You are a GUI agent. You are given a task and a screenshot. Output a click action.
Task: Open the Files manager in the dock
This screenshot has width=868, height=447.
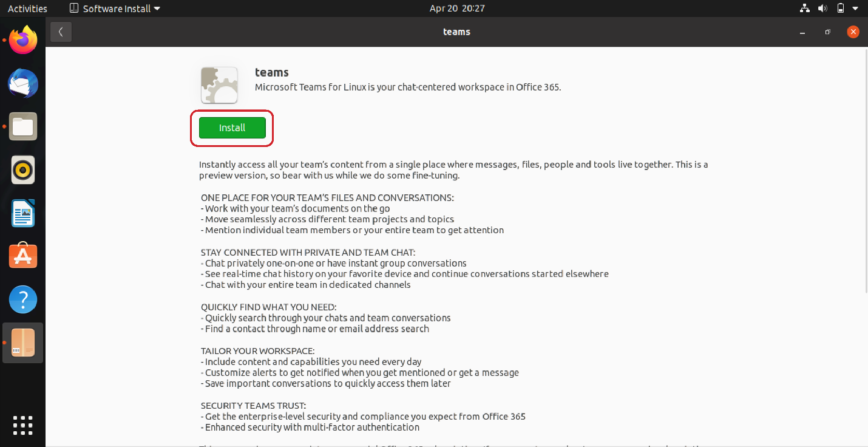tap(23, 127)
